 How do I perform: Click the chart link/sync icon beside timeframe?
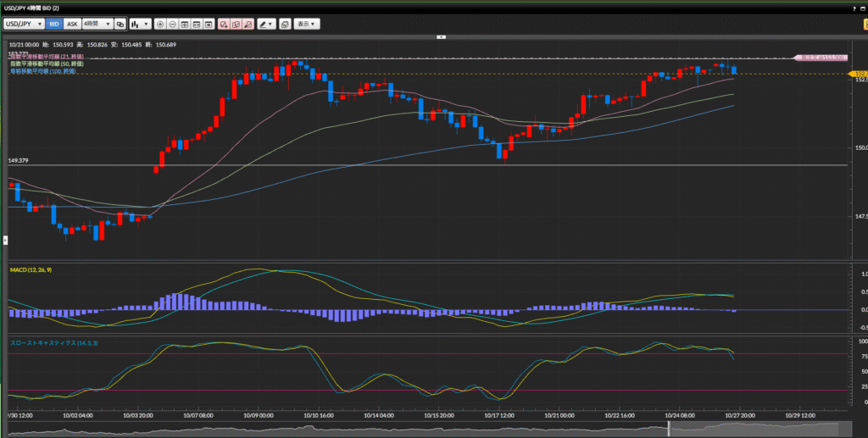click(120, 25)
